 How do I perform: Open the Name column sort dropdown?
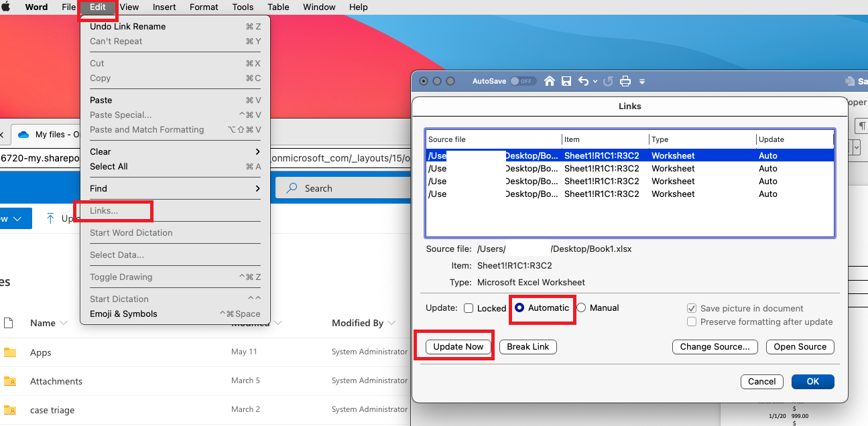tap(64, 323)
